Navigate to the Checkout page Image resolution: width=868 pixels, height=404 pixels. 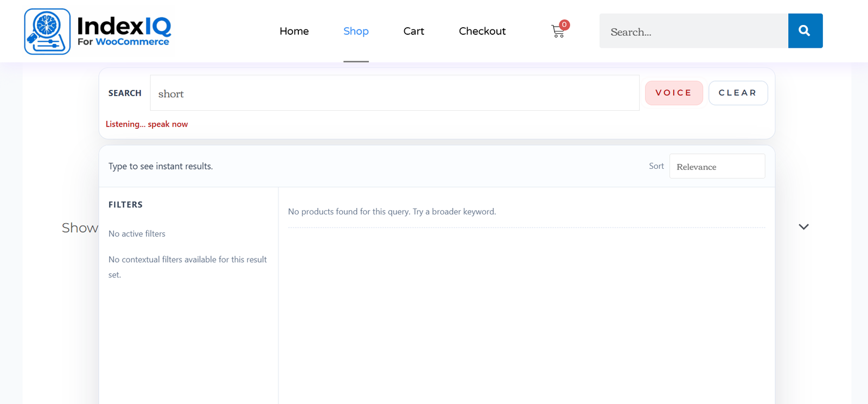[482, 31]
